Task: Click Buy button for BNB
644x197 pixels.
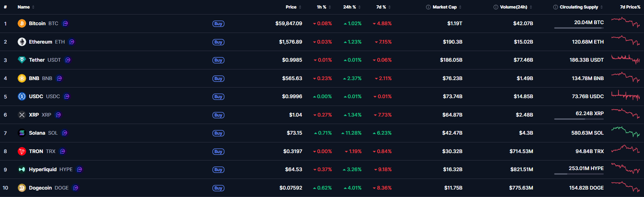Action: (x=218, y=79)
